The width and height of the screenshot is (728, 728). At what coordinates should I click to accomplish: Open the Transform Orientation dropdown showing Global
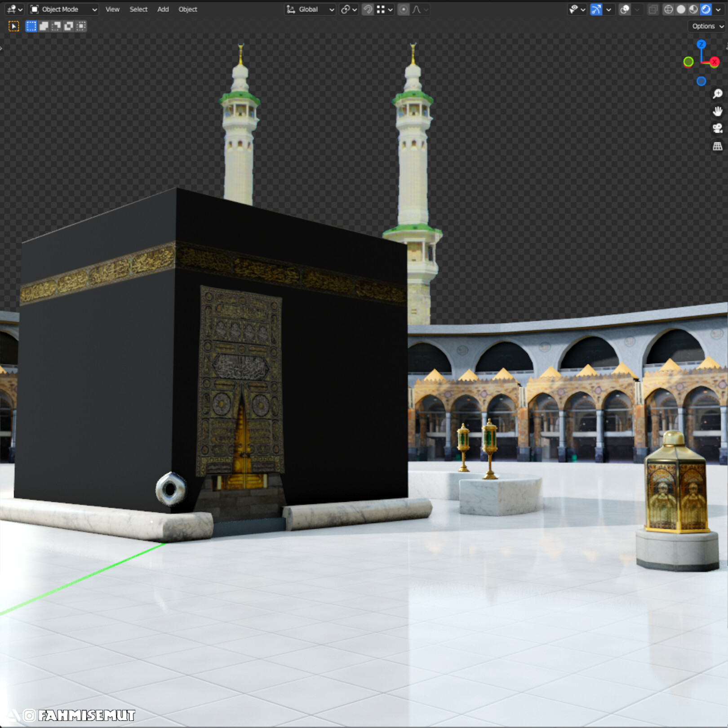[309, 9]
